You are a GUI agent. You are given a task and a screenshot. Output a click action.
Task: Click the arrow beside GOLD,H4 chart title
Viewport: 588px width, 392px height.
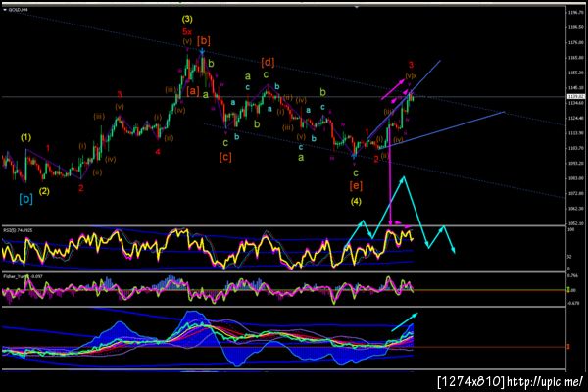5,10
